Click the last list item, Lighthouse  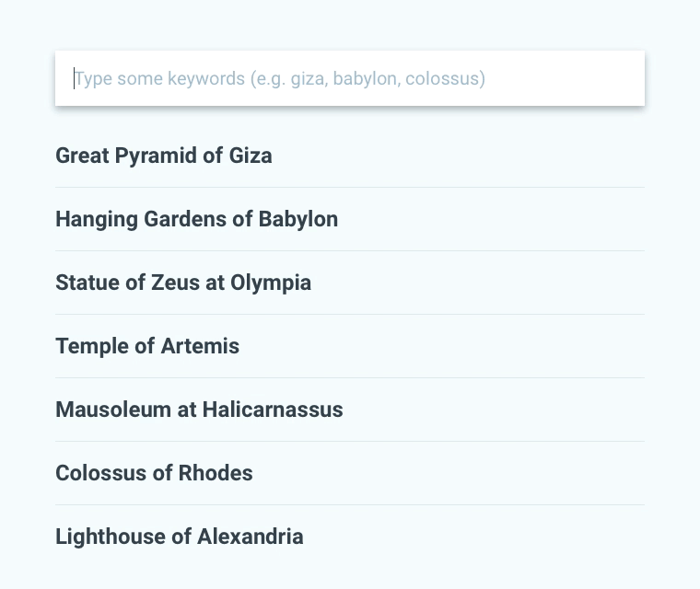[180, 537]
